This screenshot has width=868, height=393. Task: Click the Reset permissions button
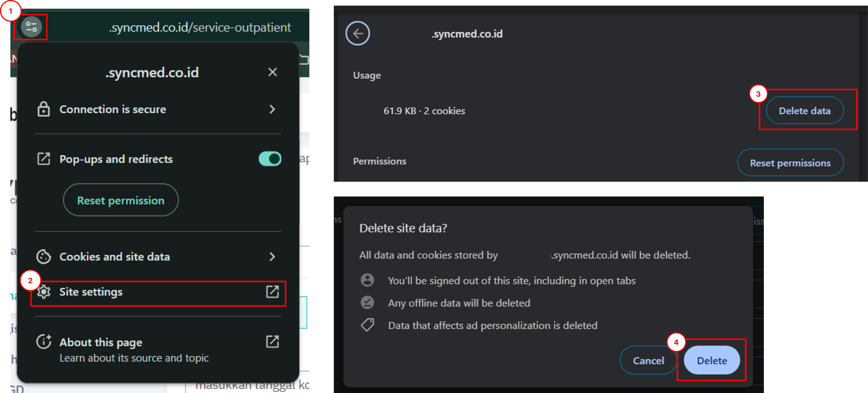[790, 163]
